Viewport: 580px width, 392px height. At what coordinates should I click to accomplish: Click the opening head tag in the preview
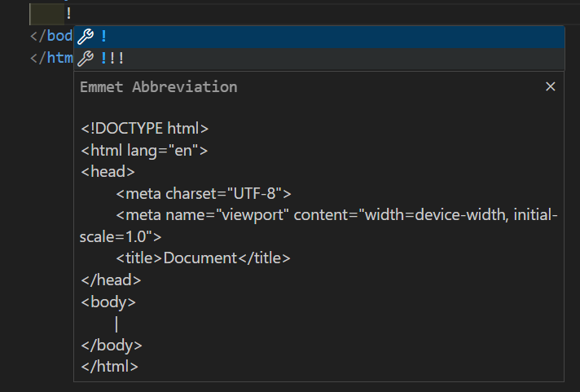[108, 171]
